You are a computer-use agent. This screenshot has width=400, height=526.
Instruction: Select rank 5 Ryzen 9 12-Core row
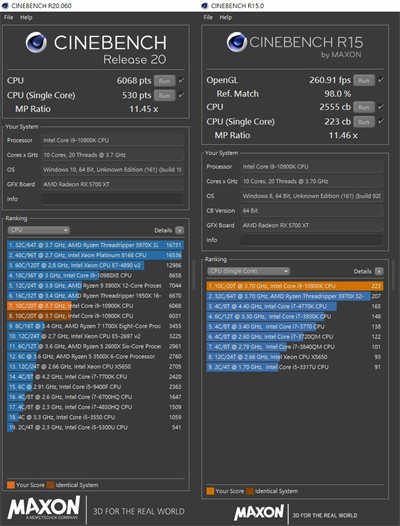click(95, 285)
